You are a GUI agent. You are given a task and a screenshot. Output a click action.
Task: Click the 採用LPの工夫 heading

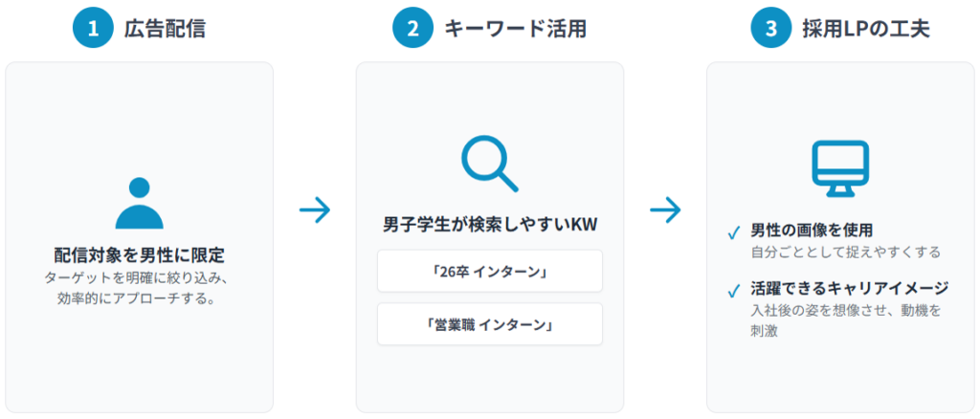click(x=866, y=29)
